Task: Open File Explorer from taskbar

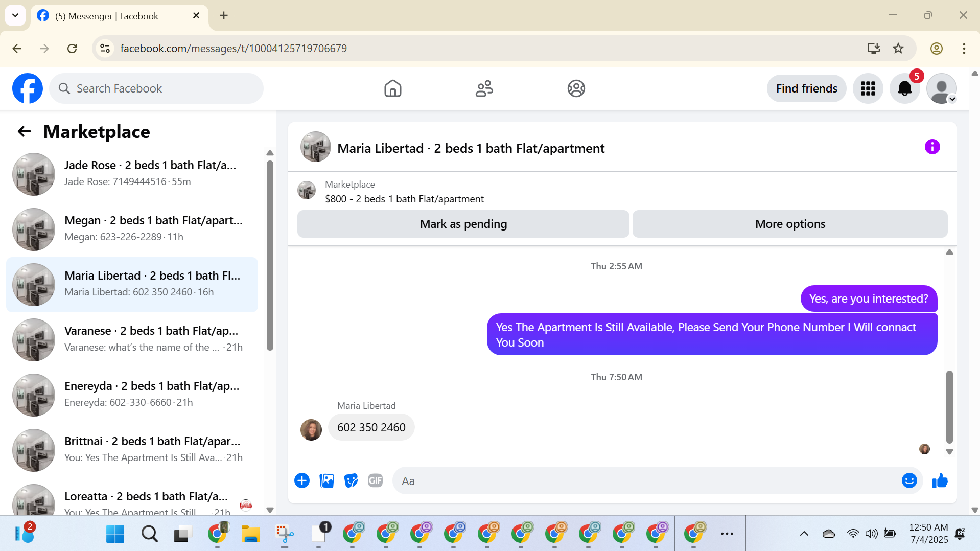Action: click(x=250, y=534)
